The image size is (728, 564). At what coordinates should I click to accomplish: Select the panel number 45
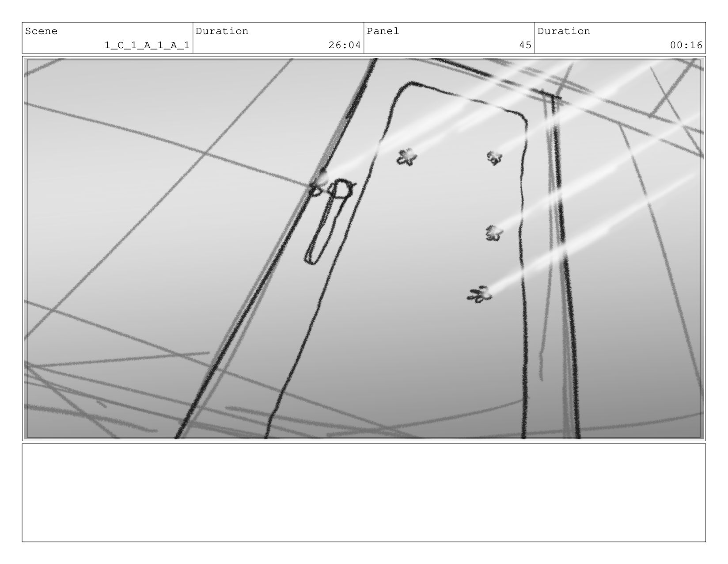[525, 45]
